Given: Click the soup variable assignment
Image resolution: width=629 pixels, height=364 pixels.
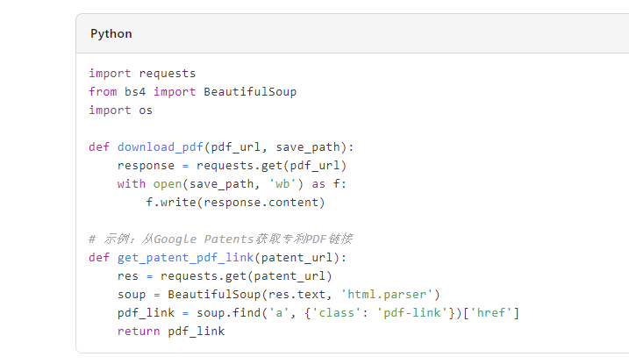Looking at the screenshot, I should [132, 294].
